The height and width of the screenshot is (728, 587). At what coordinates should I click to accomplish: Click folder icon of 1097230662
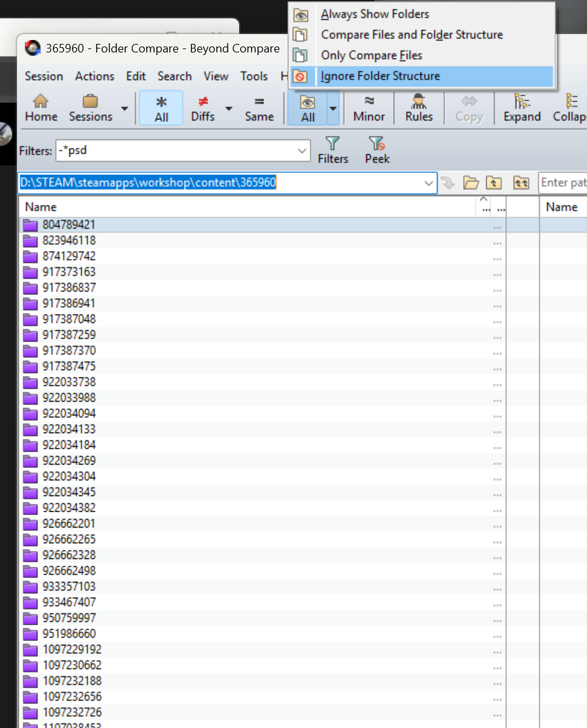30,666
